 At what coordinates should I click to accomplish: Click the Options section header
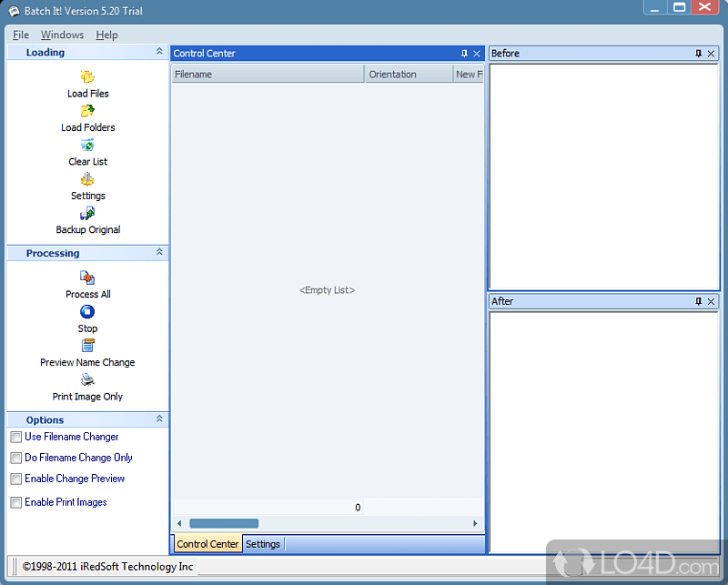(x=87, y=419)
